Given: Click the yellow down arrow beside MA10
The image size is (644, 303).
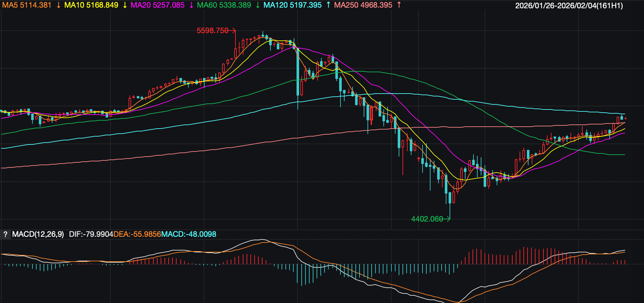Looking at the screenshot, I should pyautogui.click(x=125, y=5).
